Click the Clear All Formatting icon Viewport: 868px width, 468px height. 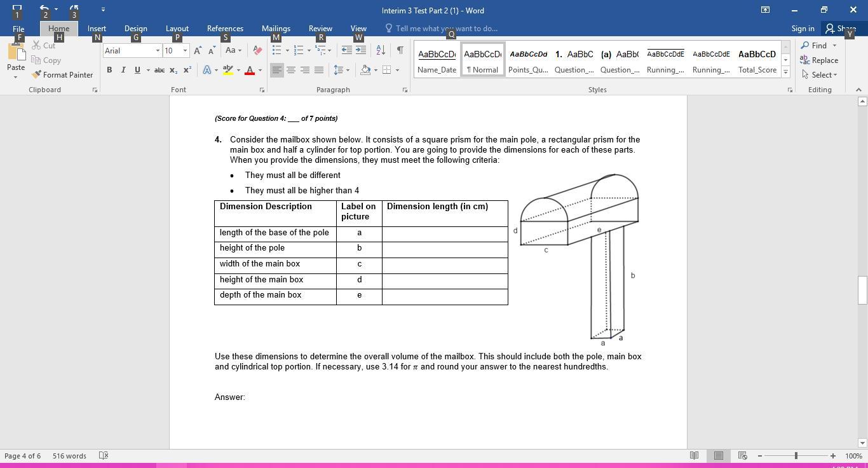click(x=257, y=50)
